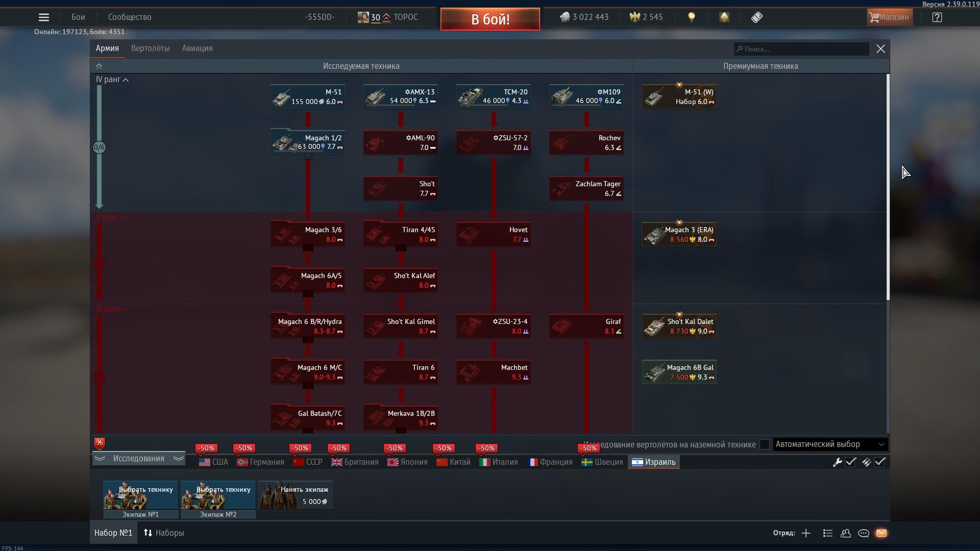Choose vehicle for Экипаж №1

140,495
